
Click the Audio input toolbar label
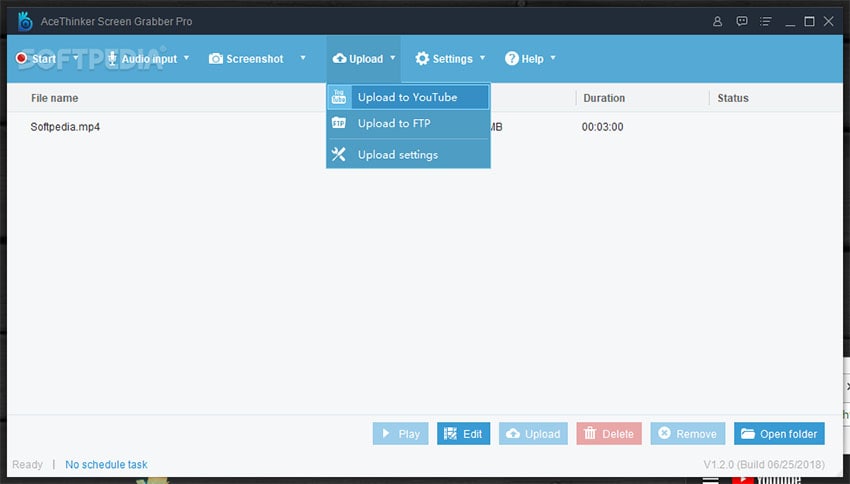pyautogui.click(x=149, y=59)
